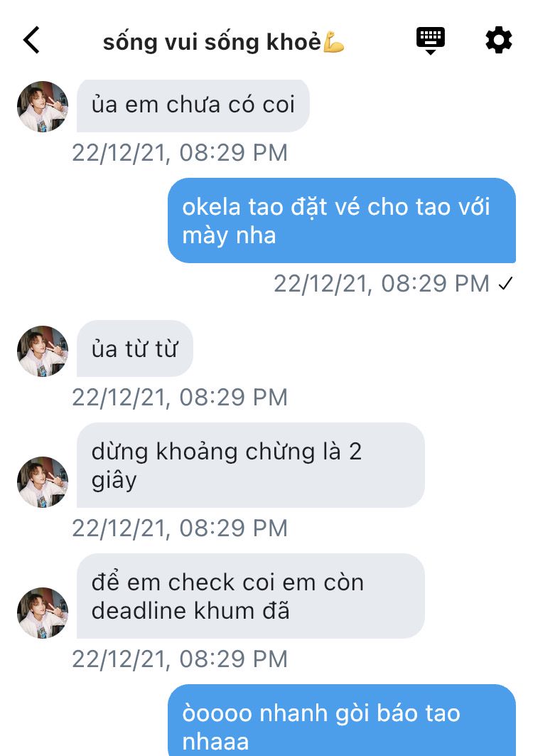This screenshot has height=756, width=533.
Task: Select the 'ủa em chưa có coi' message bubble
Action: (193, 105)
